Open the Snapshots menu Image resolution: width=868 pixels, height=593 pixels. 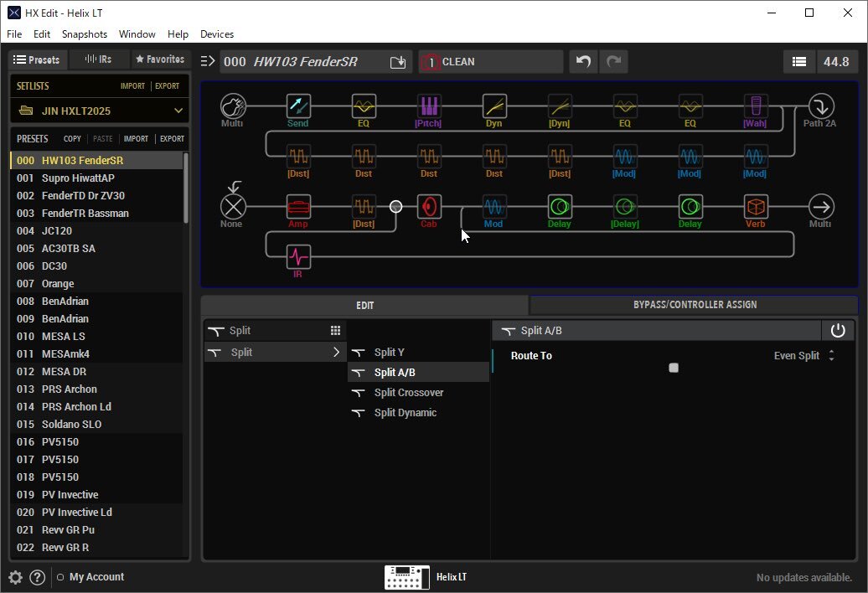point(85,34)
